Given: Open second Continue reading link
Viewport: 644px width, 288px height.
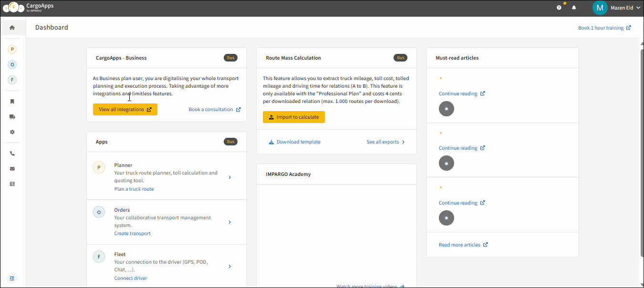Looking at the screenshot, I should click(x=462, y=148).
